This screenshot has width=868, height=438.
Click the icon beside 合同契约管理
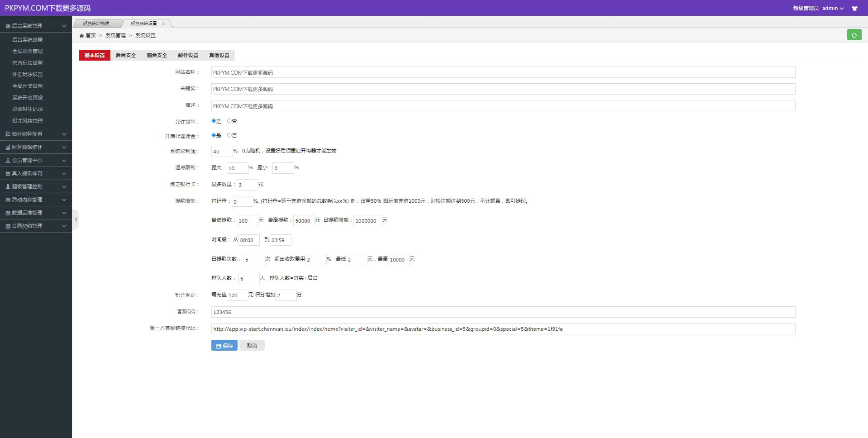click(8, 226)
